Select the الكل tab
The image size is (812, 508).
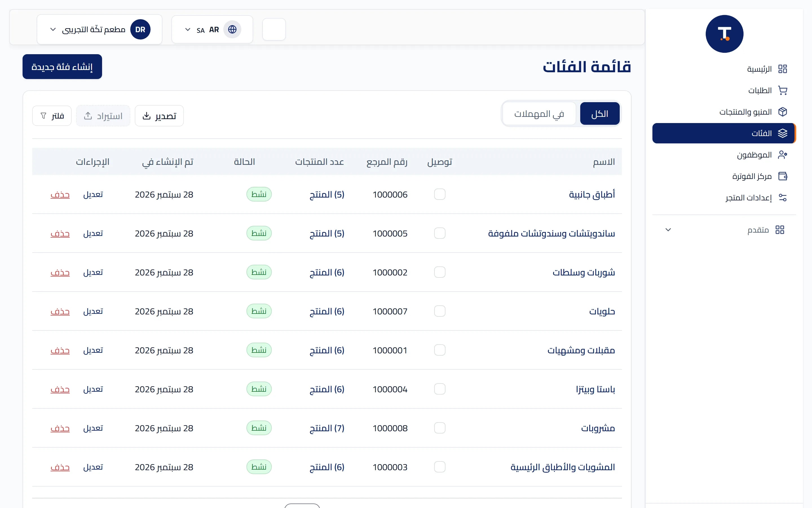coord(600,113)
